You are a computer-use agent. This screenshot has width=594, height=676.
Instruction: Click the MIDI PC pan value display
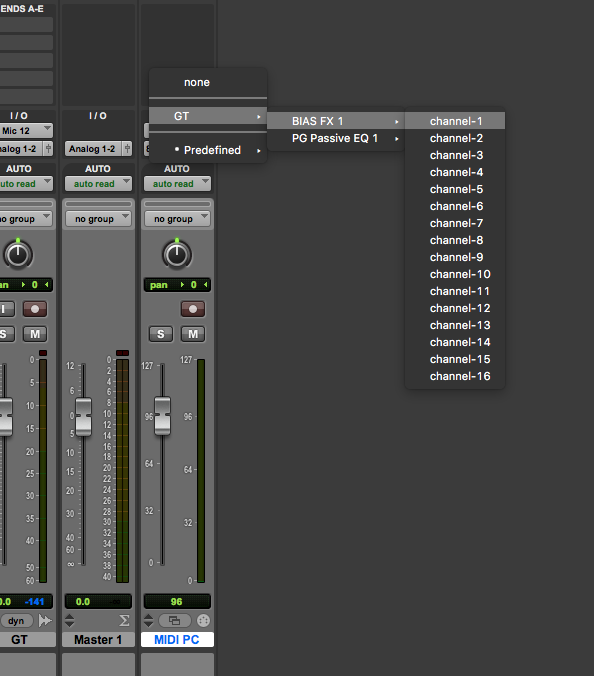pos(177,285)
